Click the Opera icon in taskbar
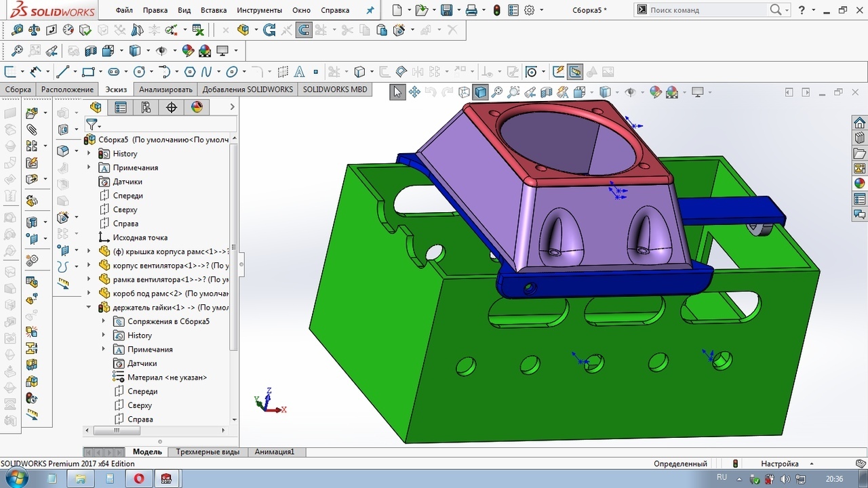The image size is (868, 488). (139, 479)
